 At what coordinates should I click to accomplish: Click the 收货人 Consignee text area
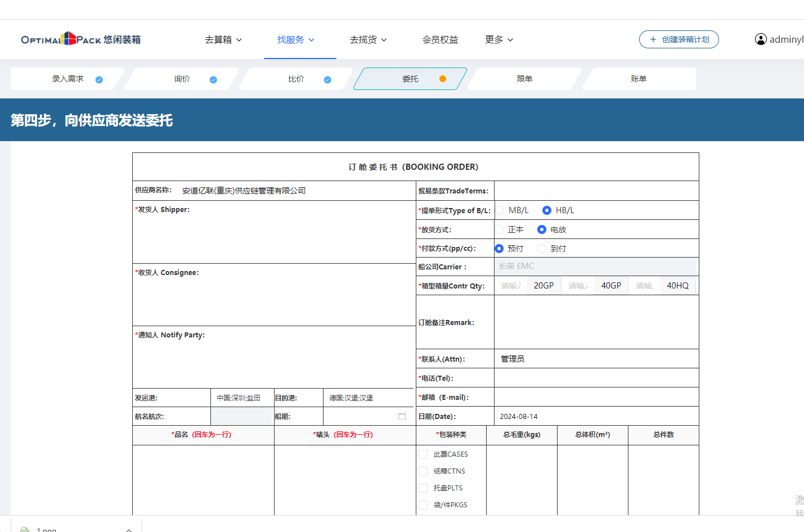click(274, 301)
